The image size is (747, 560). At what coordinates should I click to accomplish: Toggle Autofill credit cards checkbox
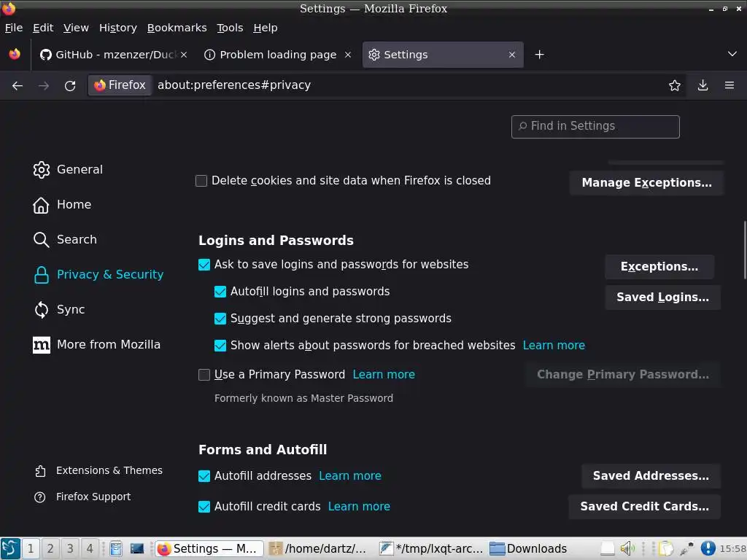(x=204, y=507)
